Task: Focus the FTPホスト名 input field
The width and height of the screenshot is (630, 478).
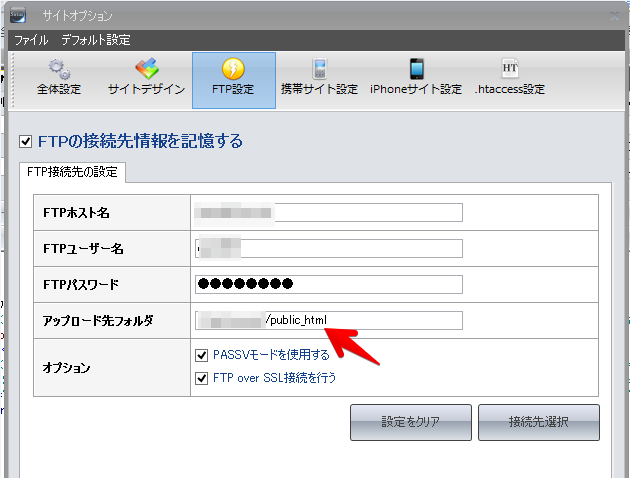Action: click(x=329, y=212)
